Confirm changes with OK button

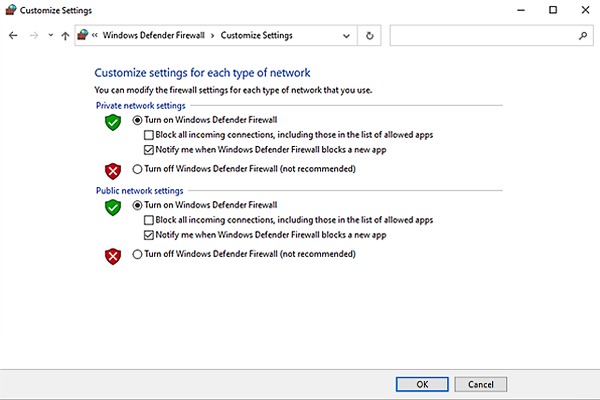pyautogui.click(x=422, y=384)
